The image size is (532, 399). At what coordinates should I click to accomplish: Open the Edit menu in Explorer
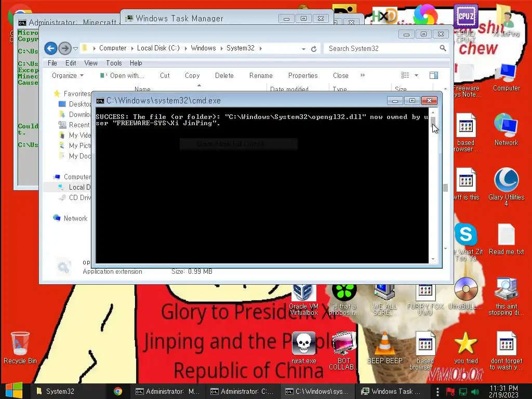[x=71, y=63]
